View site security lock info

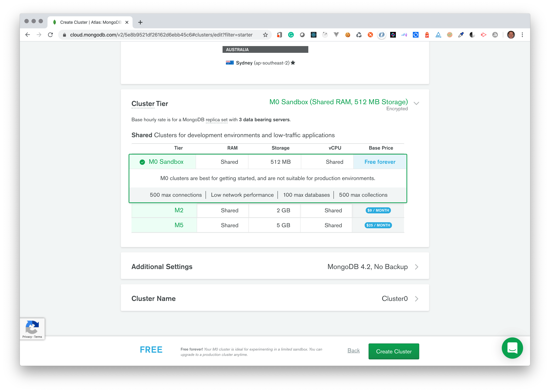coord(64,35)
